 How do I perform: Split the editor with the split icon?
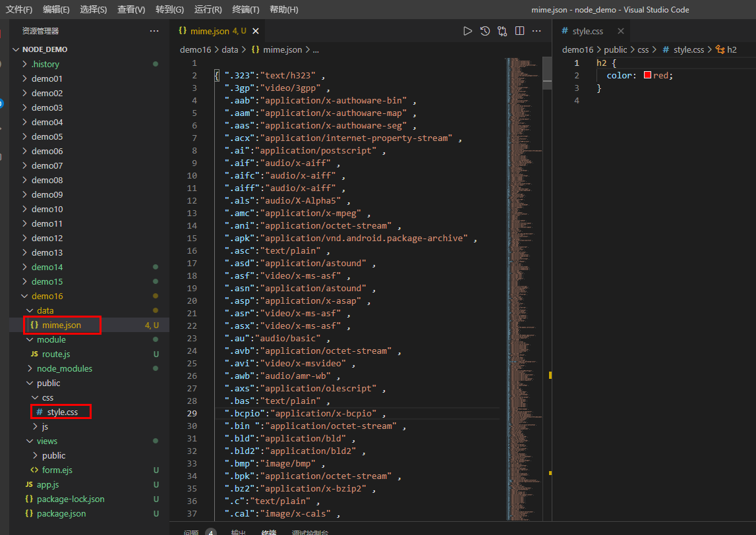[x=519, y=31]
